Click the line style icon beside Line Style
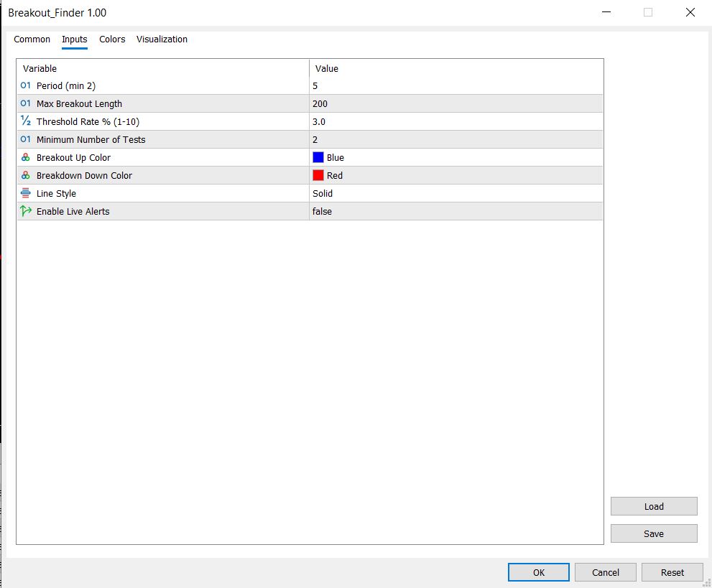Image resolution: width=712 pixels, height=588 pixels. click(x=24, y=193)
